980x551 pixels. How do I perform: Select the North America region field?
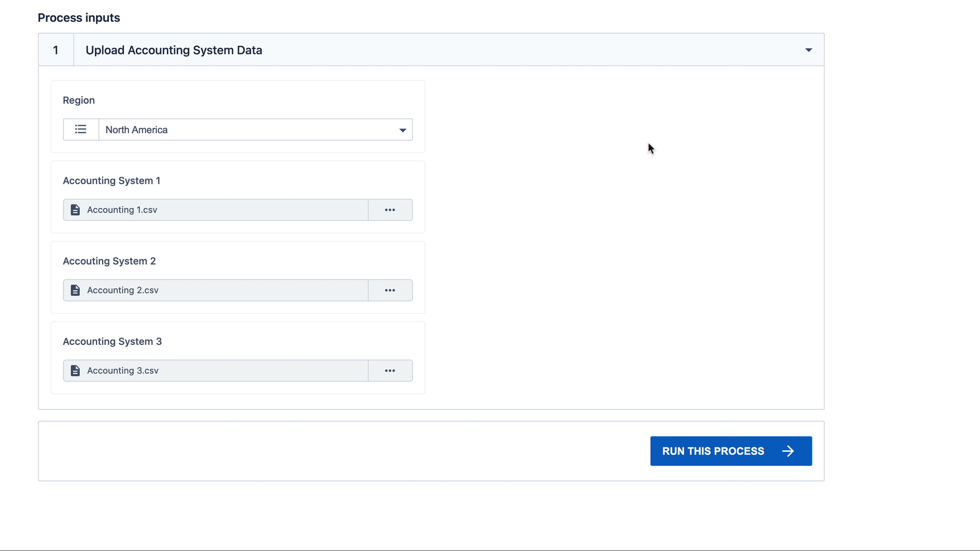click(246, 130)
